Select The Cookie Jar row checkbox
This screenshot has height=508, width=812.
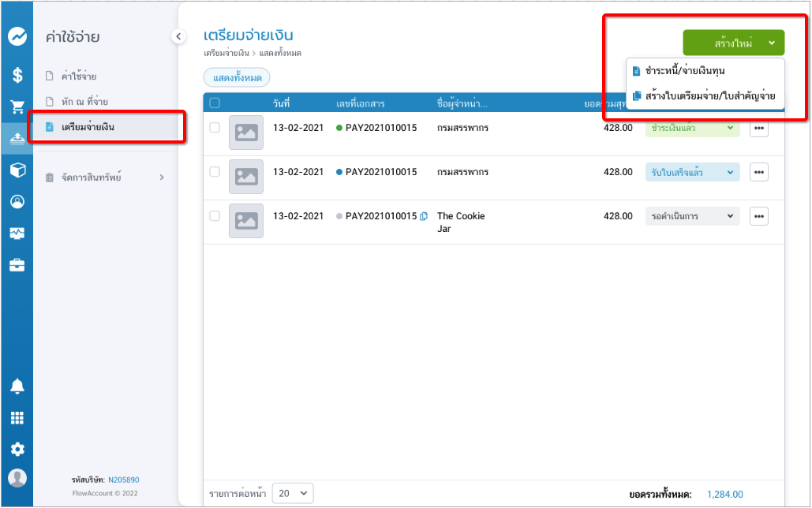215,216
